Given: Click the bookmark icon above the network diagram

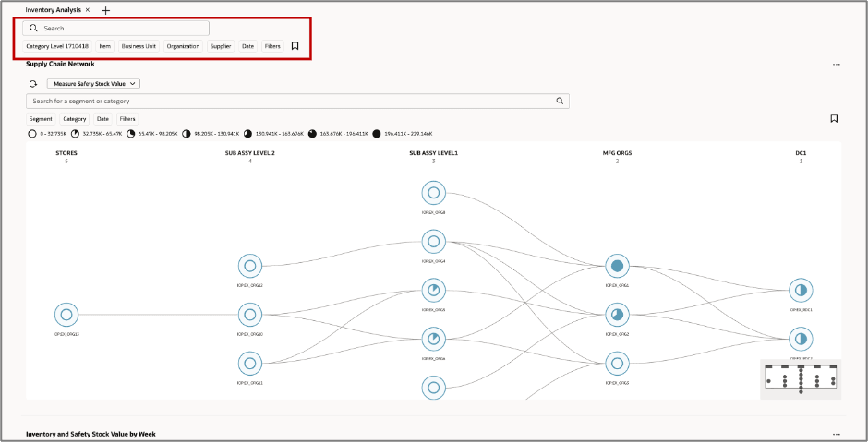Looking at the screenshot, I should click(834, 118).
